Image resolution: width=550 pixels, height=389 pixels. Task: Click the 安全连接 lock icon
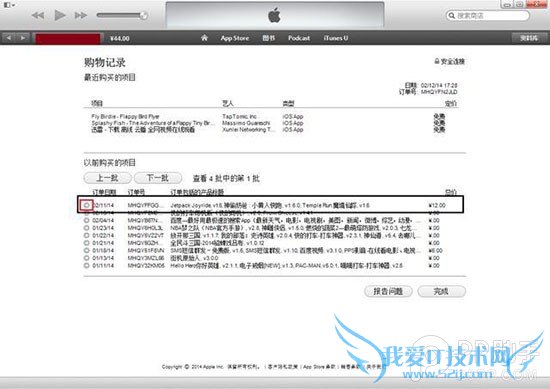click(x=437, y=61)
